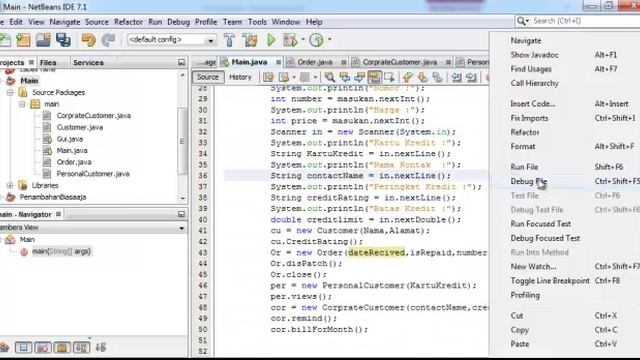Toggle Show Inherited Members in Navigator
640x360 pixels.
coord(4,347)
